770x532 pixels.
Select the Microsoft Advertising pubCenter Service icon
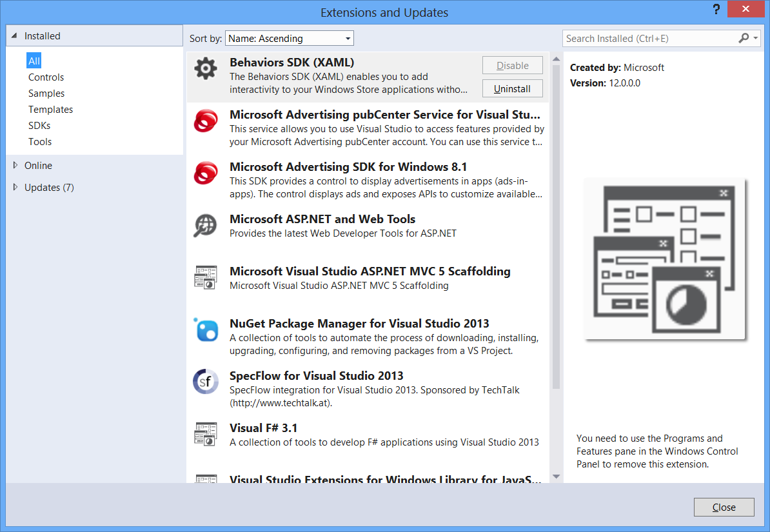(206, 121)
